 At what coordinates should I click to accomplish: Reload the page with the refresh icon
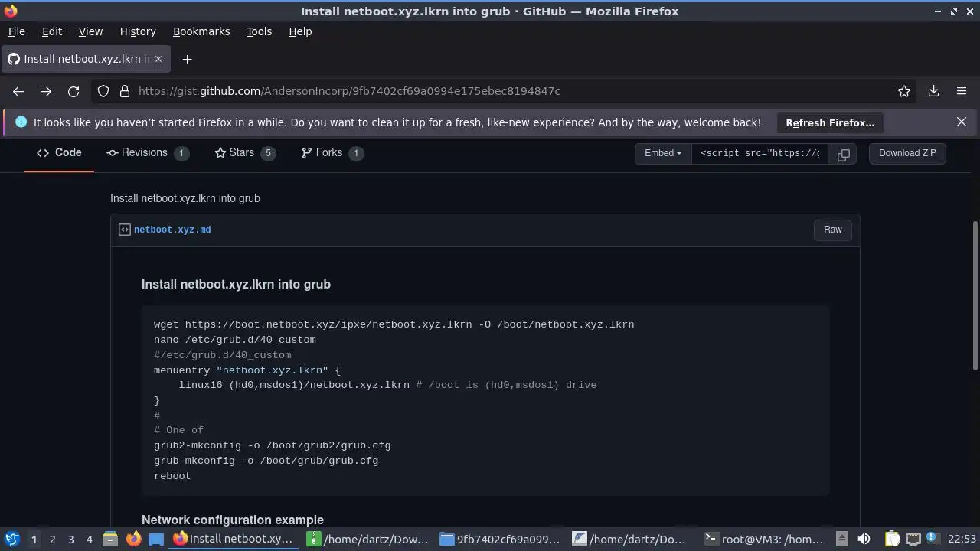pos(73,91)
